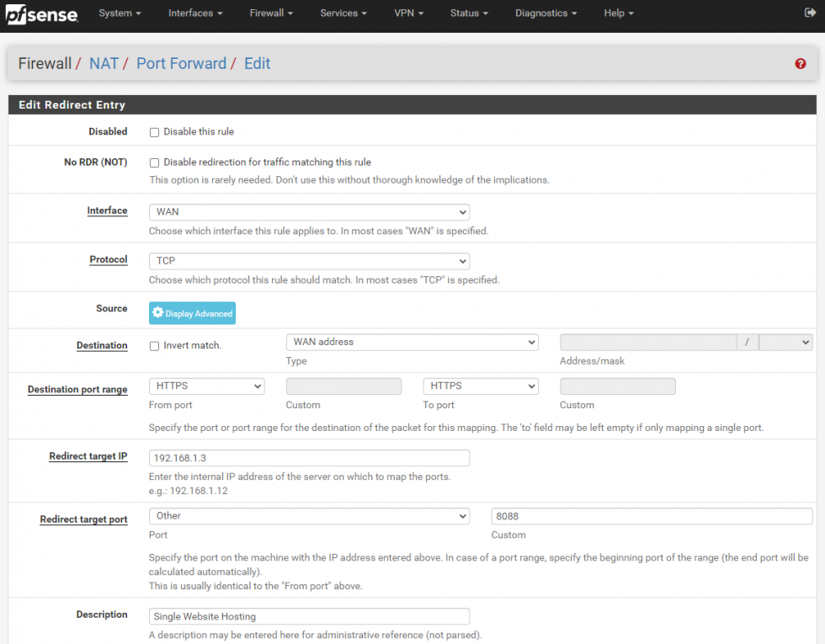
Task: Enable the Disable this rule checkbox
Action: (154, 132)
